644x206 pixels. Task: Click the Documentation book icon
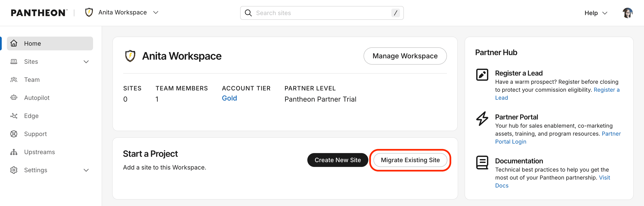pos(482,163)
